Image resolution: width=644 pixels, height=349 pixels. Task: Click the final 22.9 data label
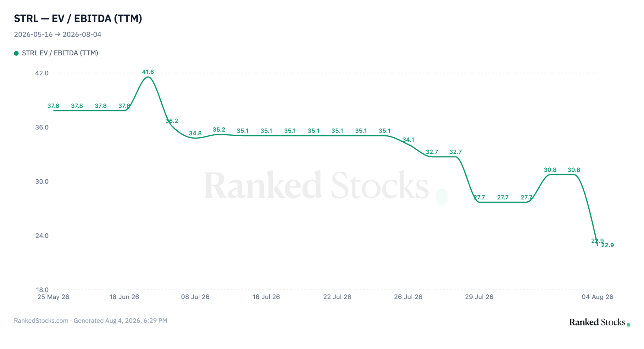[608, 245]
